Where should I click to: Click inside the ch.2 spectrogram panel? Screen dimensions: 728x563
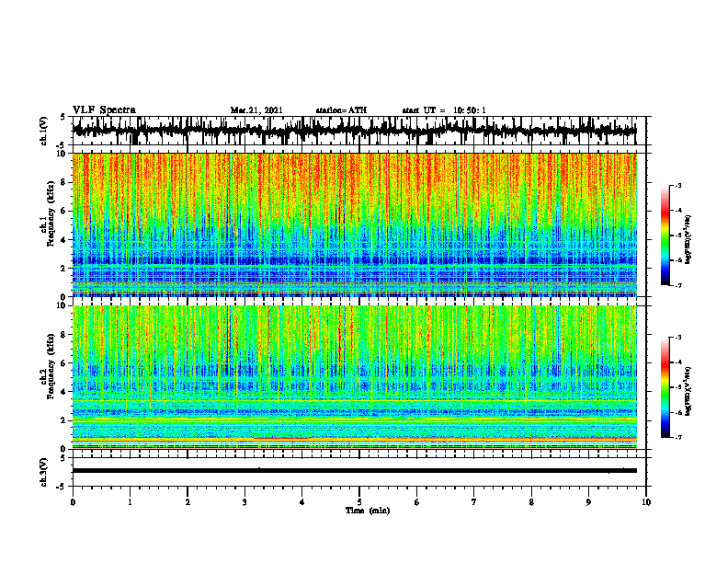(355, 377)
